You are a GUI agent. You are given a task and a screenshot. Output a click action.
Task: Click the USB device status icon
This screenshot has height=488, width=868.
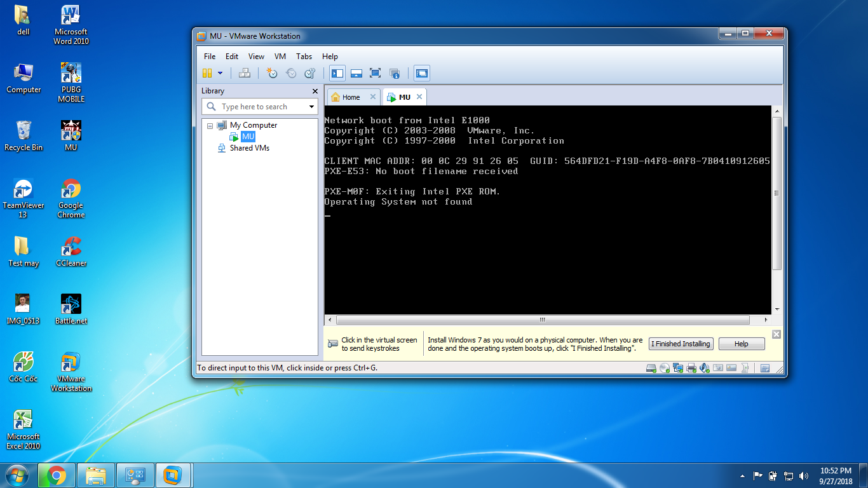tap(745, 368)
